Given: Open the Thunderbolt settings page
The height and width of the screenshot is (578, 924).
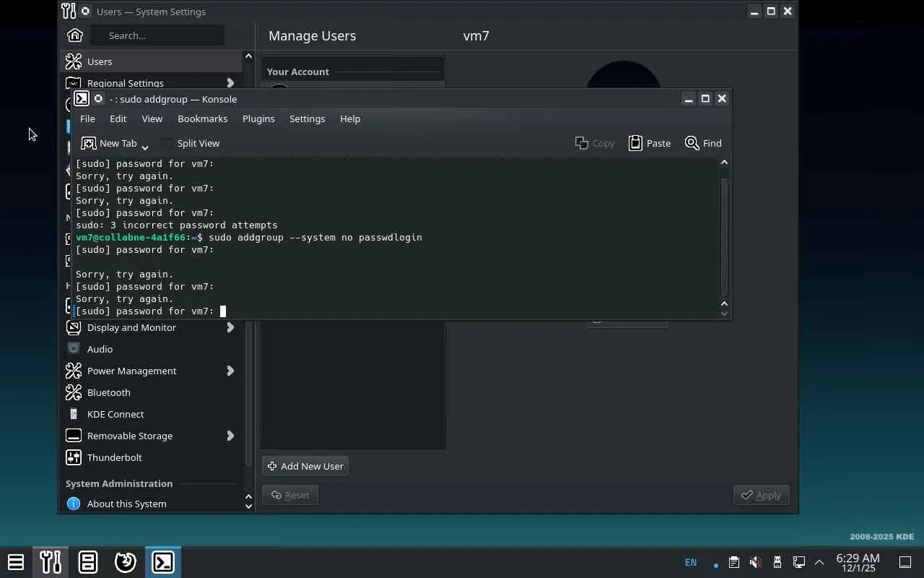Looking at the screenshot, I should point(152,457).
